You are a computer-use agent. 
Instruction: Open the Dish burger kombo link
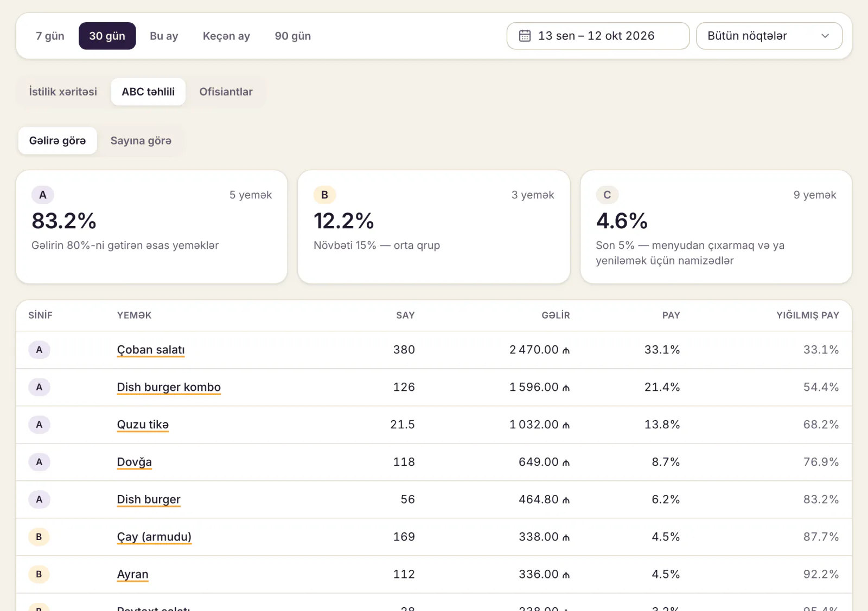click(x=169, y=387)
